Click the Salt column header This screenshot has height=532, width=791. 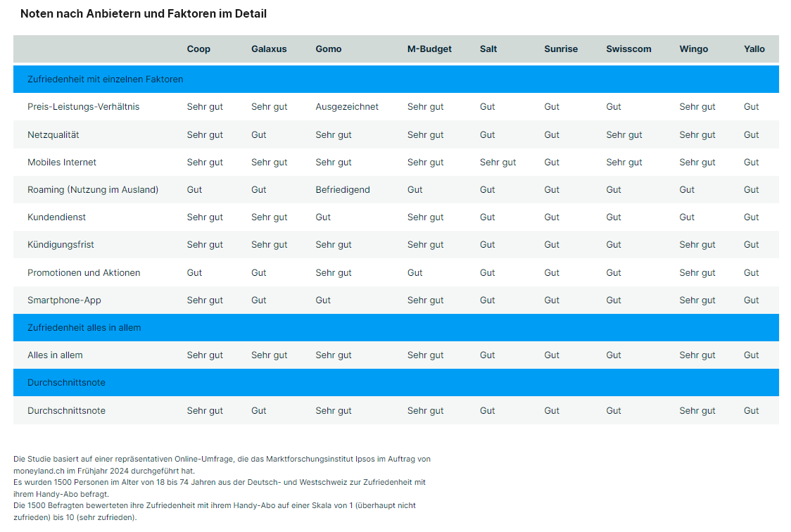(488, 49)
